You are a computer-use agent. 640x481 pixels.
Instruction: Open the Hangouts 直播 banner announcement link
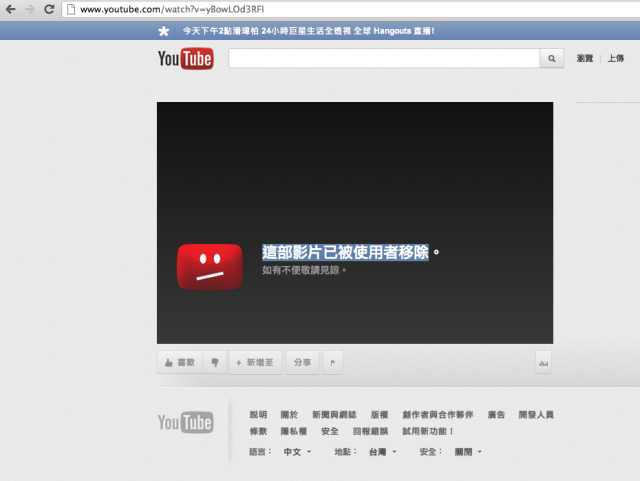[308, 31]
